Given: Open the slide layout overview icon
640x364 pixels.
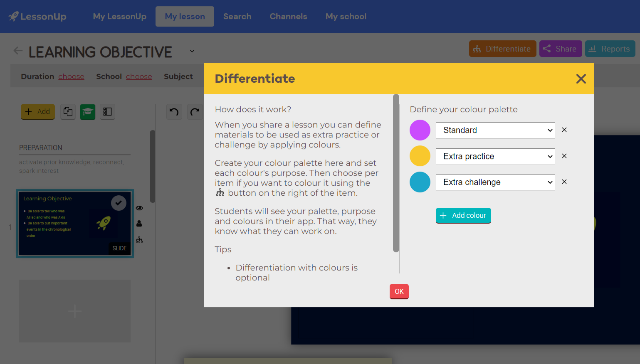Looking at the screenshot, I should click(x=107, y=112).
